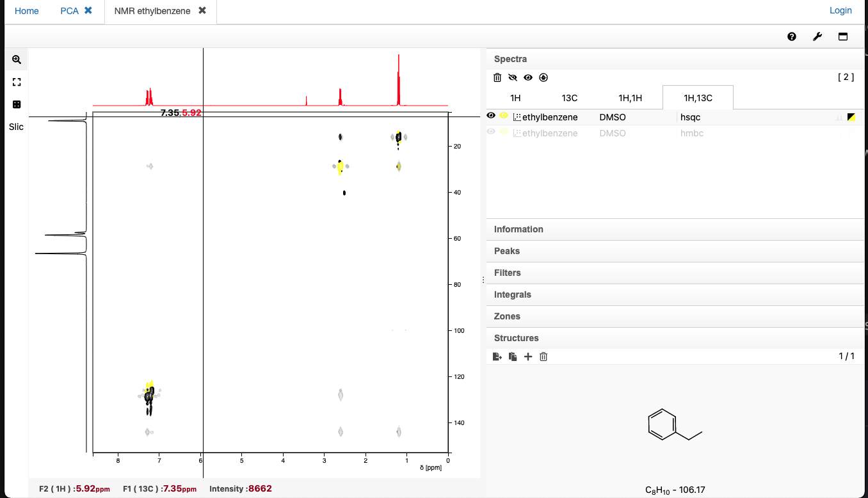
Task: Select the zoom magnifier tool
Action: pyautogui.click(x=17, y=60)
